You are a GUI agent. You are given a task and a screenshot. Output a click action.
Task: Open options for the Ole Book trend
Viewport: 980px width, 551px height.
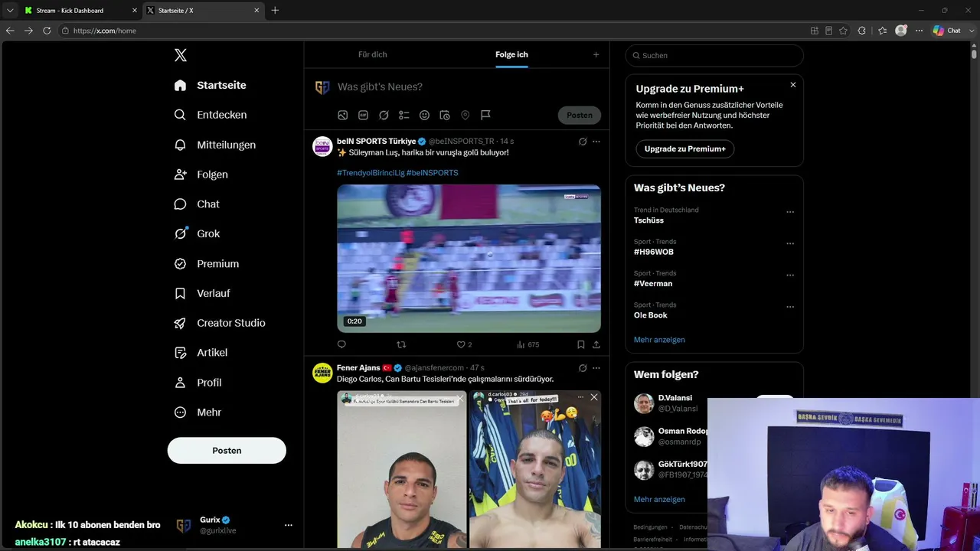790,307
